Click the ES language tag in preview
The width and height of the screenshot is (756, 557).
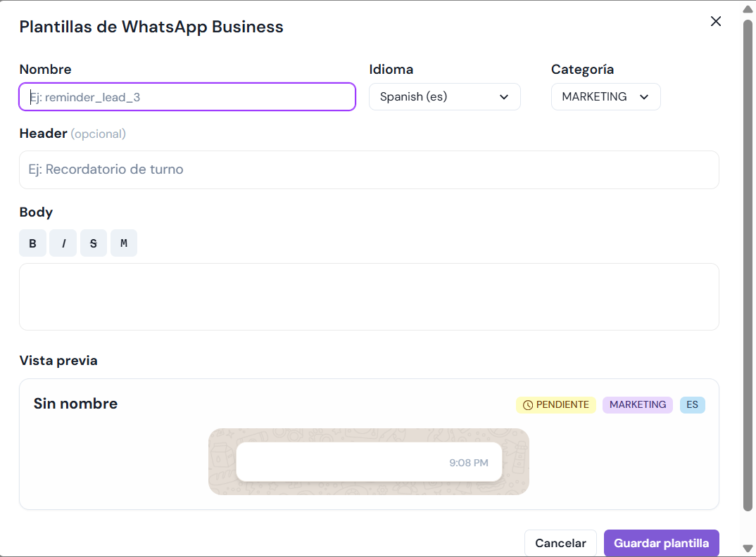point(692,405)
